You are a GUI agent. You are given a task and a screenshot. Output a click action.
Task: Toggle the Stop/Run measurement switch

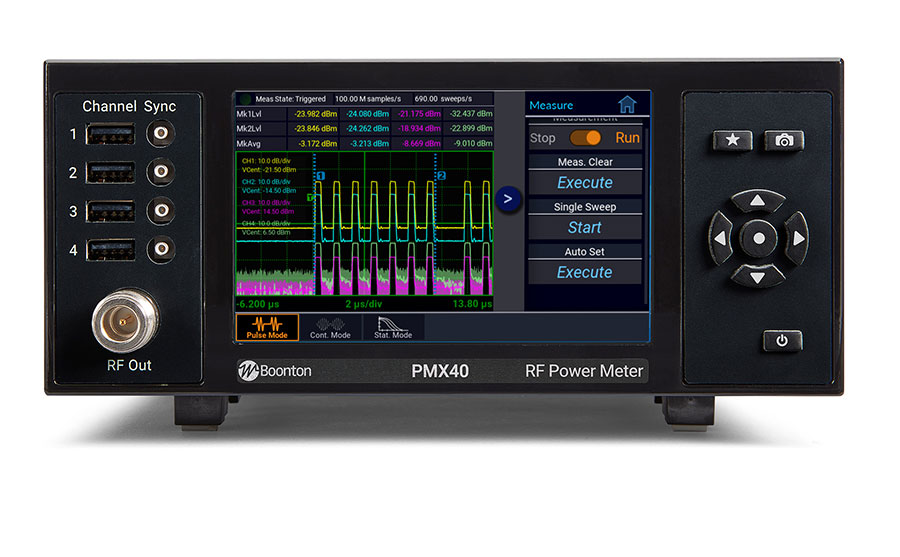click(585, 138)
